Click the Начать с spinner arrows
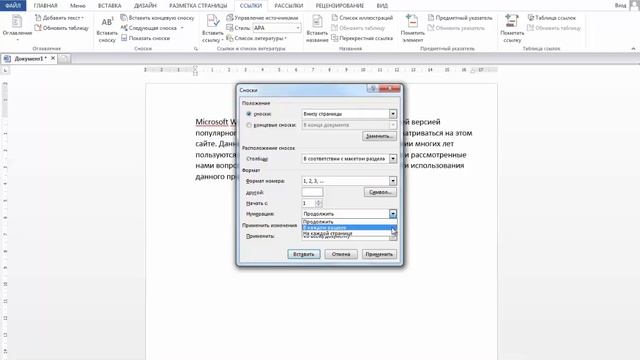This screenshot has height=360, width=640. coord(319,203)
